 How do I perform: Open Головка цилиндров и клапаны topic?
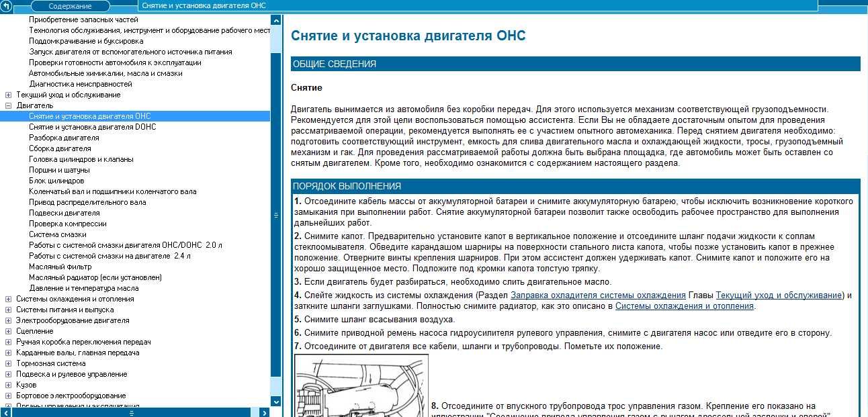(x=81, y=159)
